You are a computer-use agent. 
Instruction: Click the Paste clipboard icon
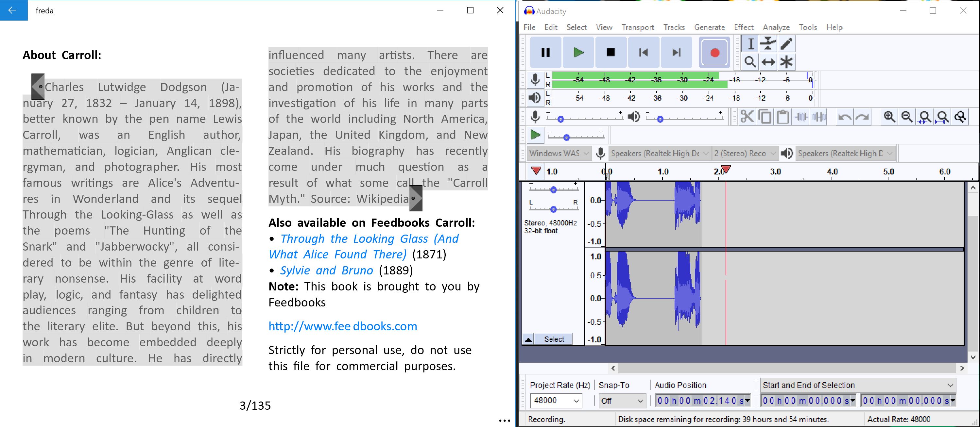click(x=782, y=117)
